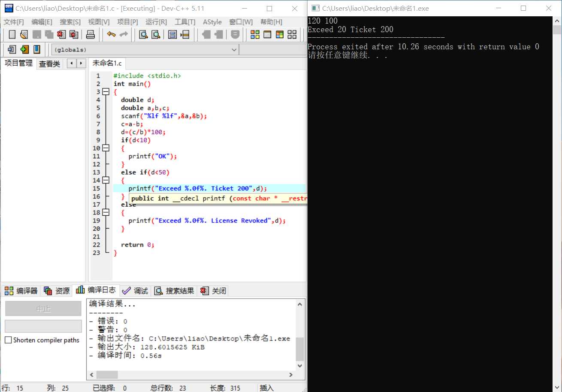Collapse the code fold at line 14

tap(106, 180)
